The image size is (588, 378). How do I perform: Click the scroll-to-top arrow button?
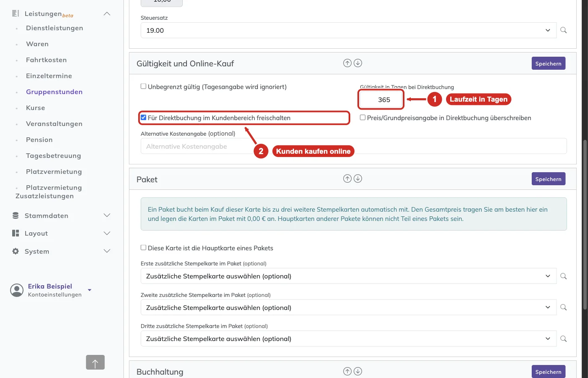pos(95,362)
